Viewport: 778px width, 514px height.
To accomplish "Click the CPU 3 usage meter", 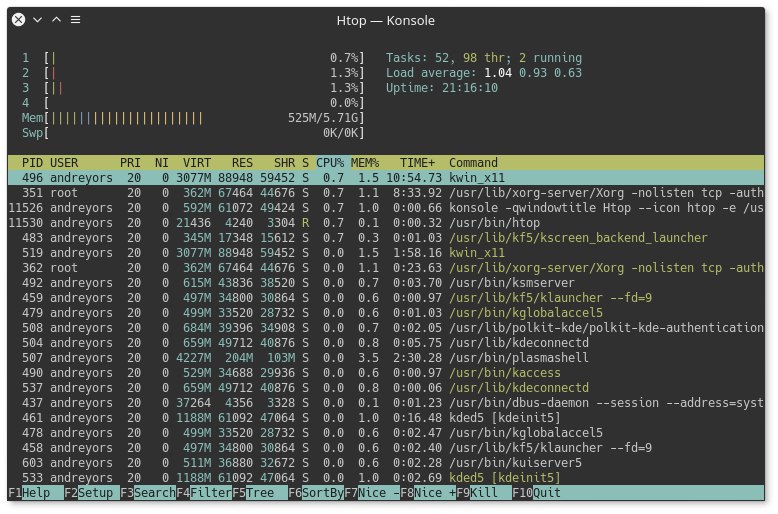I will click(193, 88).
